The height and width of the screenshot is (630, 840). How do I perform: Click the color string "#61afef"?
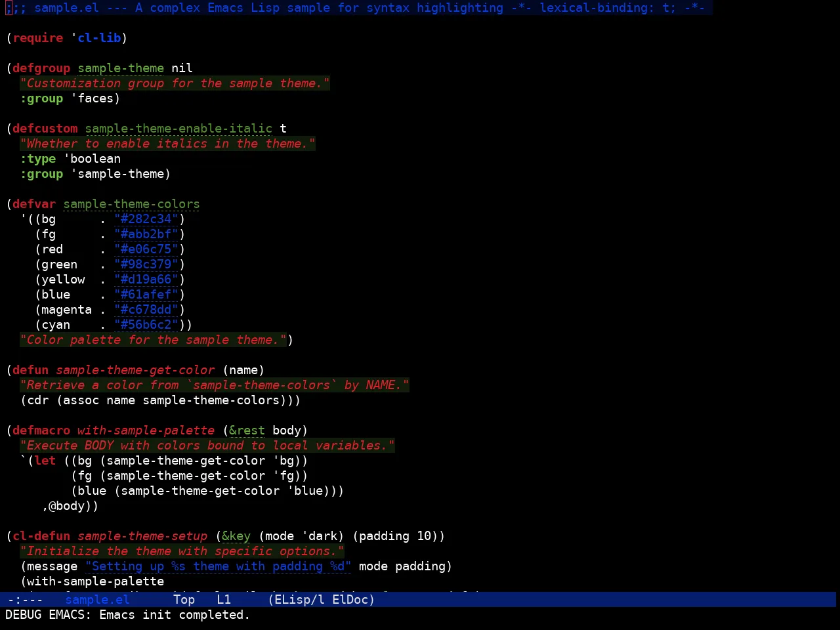(x=146, y=294)
